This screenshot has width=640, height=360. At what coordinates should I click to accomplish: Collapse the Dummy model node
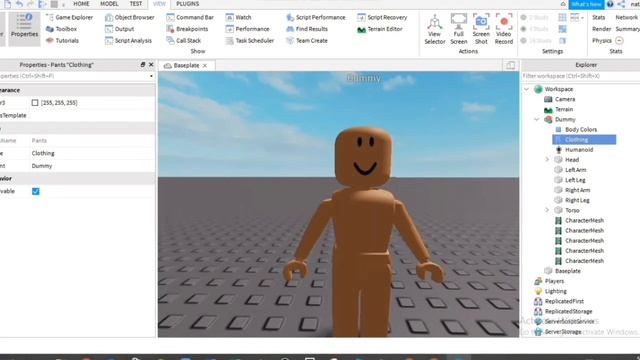click(537, 120)
